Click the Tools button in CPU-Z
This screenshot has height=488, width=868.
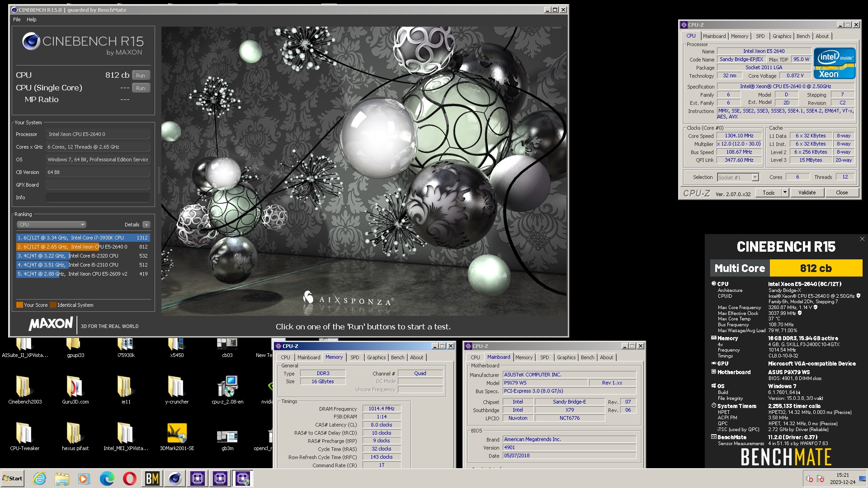tap(769, 192)
